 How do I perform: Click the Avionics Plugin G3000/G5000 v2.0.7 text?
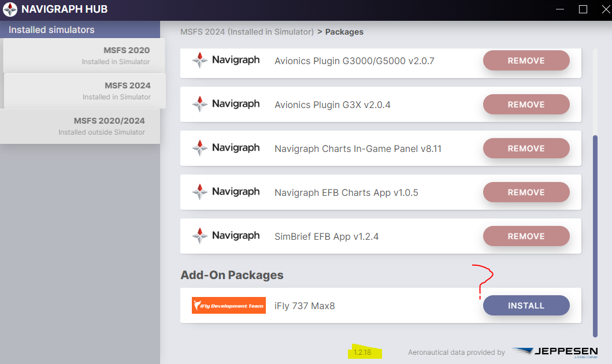(x=354, y=61)
